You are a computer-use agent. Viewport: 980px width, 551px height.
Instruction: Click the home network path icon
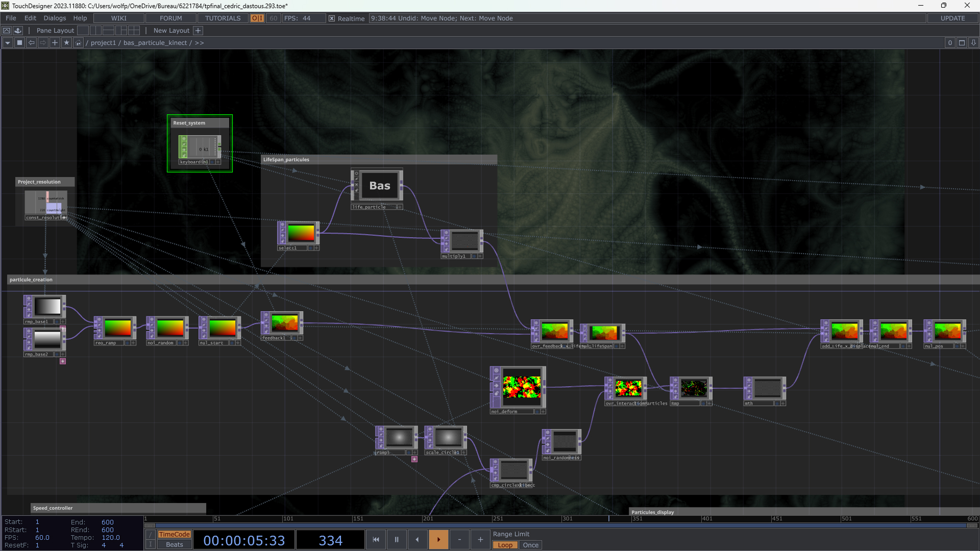(x=78, y=43)
